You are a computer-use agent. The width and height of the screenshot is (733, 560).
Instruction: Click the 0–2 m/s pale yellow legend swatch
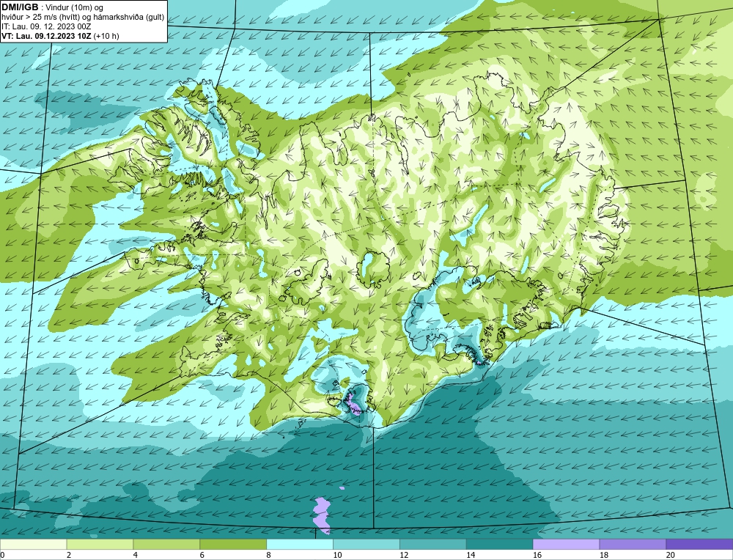33,544
